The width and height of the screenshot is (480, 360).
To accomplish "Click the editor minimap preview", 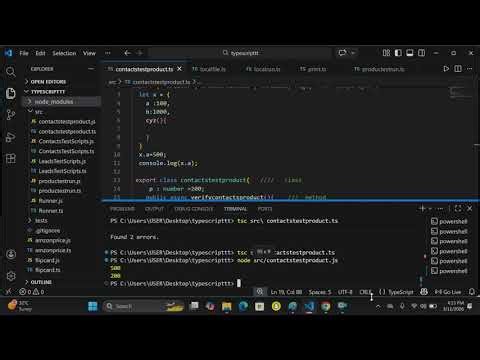I will (460, 93).
